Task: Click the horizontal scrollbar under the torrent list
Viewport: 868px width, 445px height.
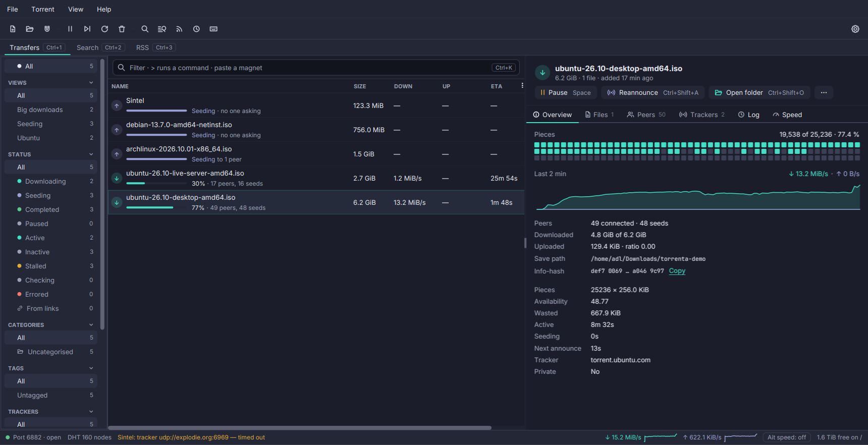Action: pyautogui.click(x=300, y=428)
